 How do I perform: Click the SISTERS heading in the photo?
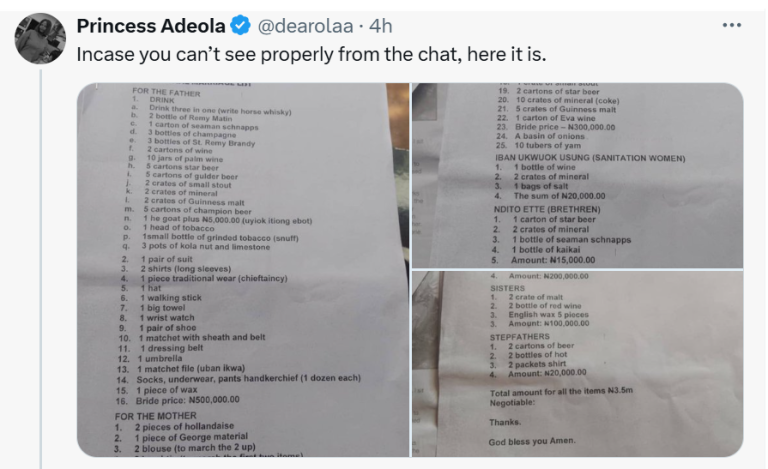pyautogui.click(x=507, y=287)
